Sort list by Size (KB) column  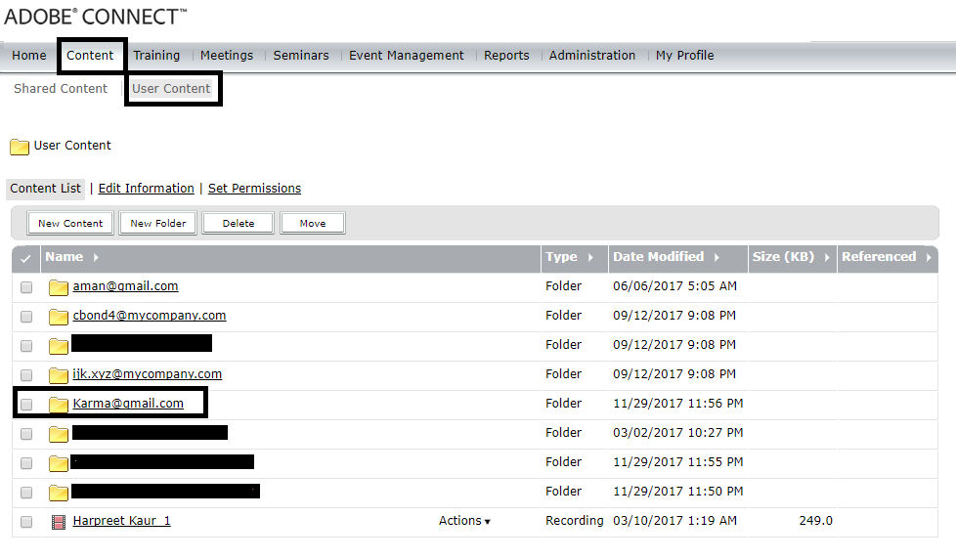(x=791, y=257)
